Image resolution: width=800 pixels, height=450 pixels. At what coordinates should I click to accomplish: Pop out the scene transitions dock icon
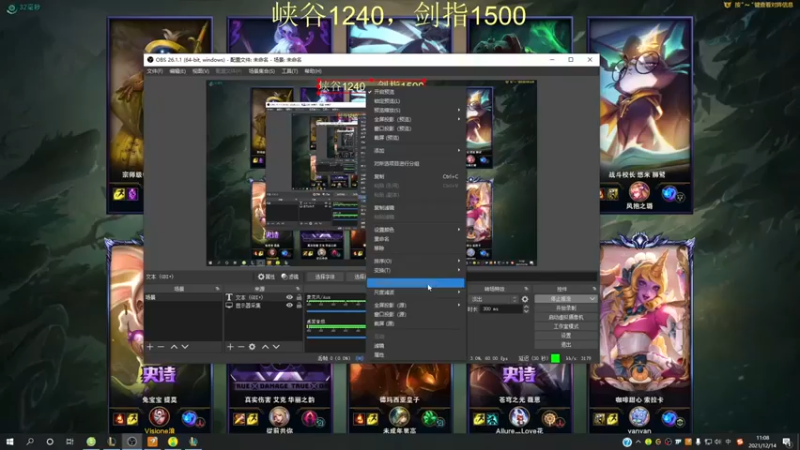point(526,289)
